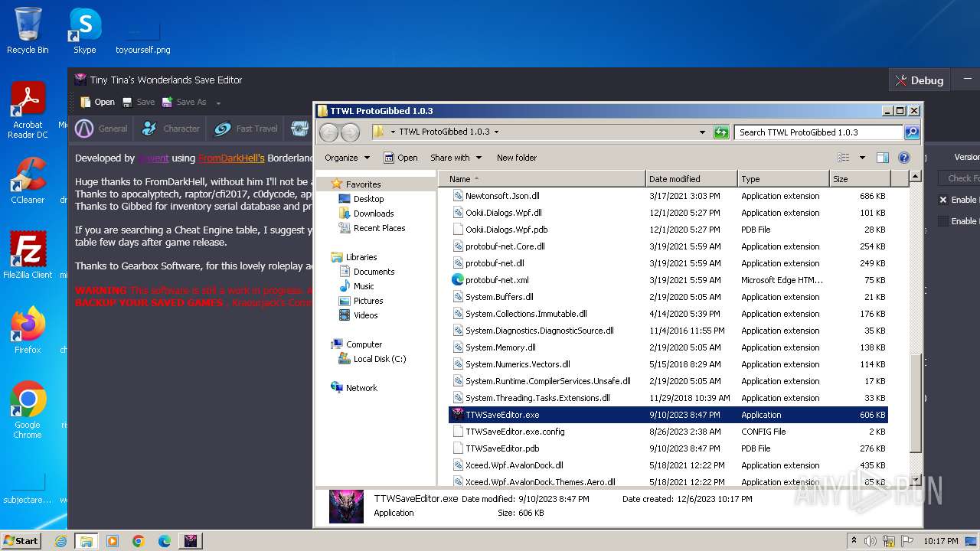Viewport: 980px width, 551px height.
Task: Open the Debug tools button
Action: 919,80
